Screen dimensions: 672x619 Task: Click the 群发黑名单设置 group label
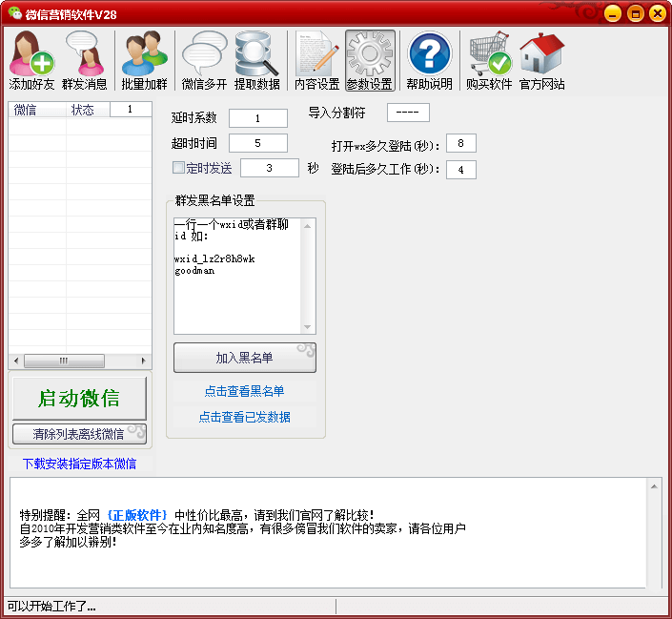tap(214, 200)
